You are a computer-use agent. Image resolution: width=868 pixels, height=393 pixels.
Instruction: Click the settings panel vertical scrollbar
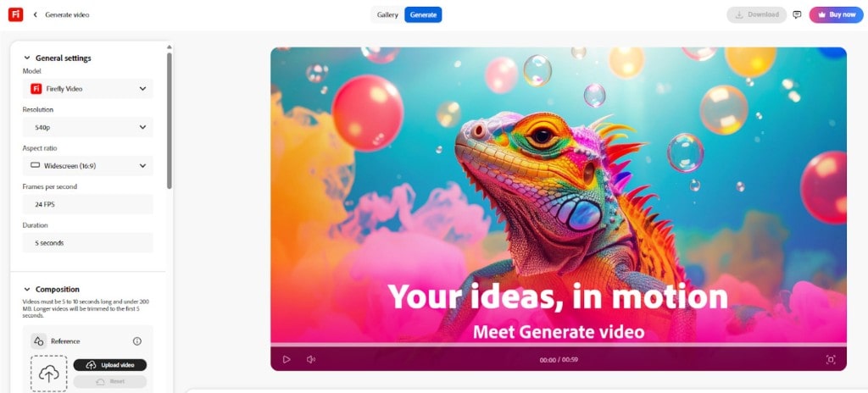point(170,120)
